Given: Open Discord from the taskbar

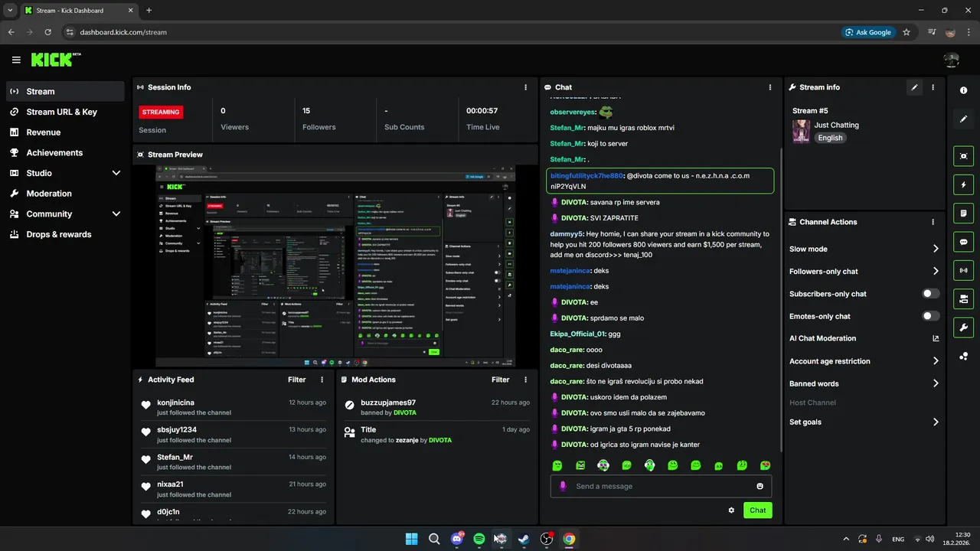Looking at the screenshot, I should click(x=457, y=539).
